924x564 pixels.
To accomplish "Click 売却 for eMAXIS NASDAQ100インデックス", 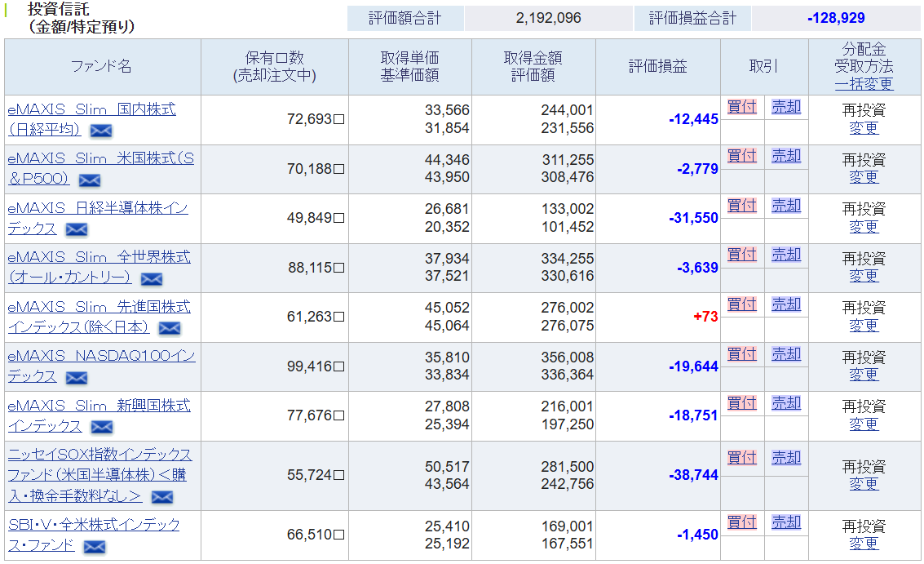I will pos(787,354).
